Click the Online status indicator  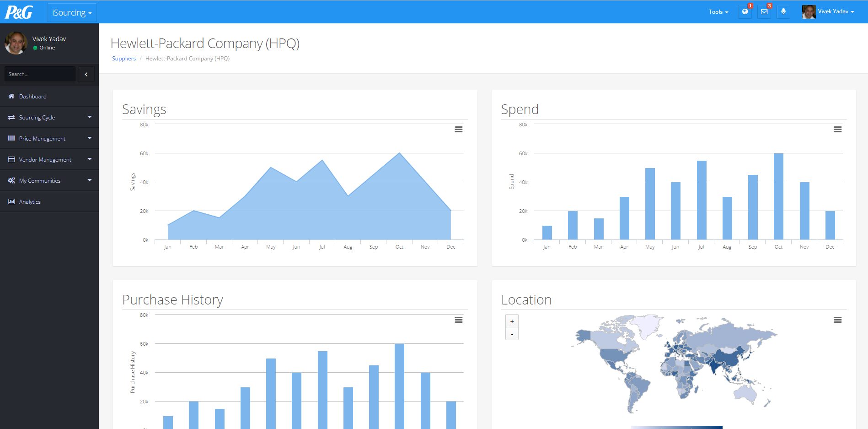[44, 48]
